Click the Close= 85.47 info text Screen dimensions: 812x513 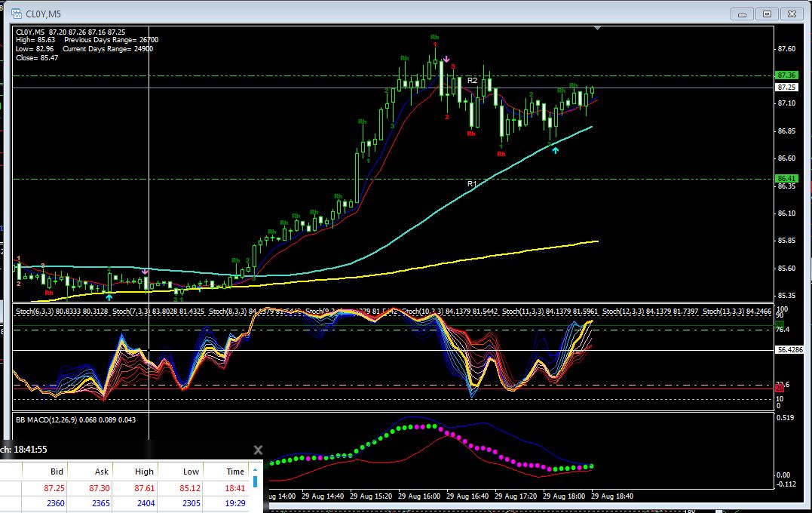point(37,58)
